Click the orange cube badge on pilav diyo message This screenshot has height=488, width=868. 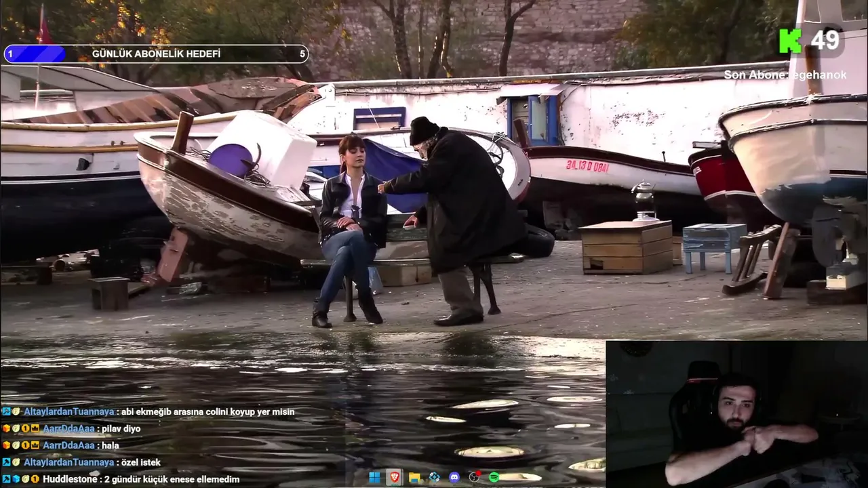[x=6, y=428]
